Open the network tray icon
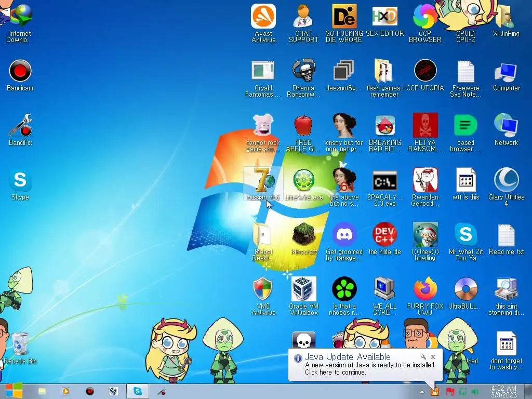The height and width of the screenshot is (399, 532). pyautogui.click(x=463, y=392)
